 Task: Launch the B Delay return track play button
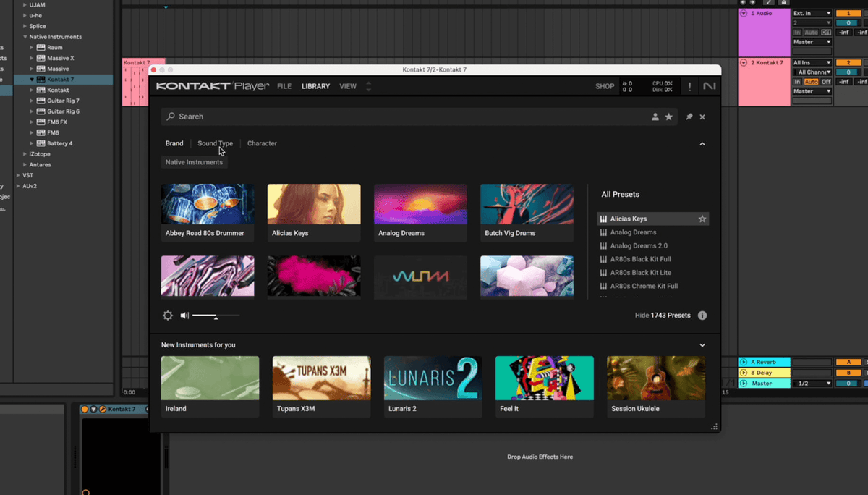[x=743, y=373]
